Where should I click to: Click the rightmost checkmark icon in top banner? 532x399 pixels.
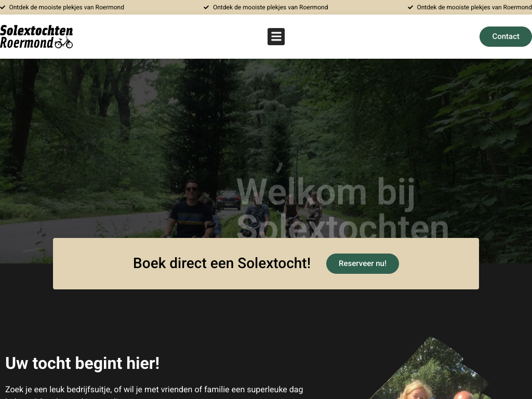tap(410, 7)
